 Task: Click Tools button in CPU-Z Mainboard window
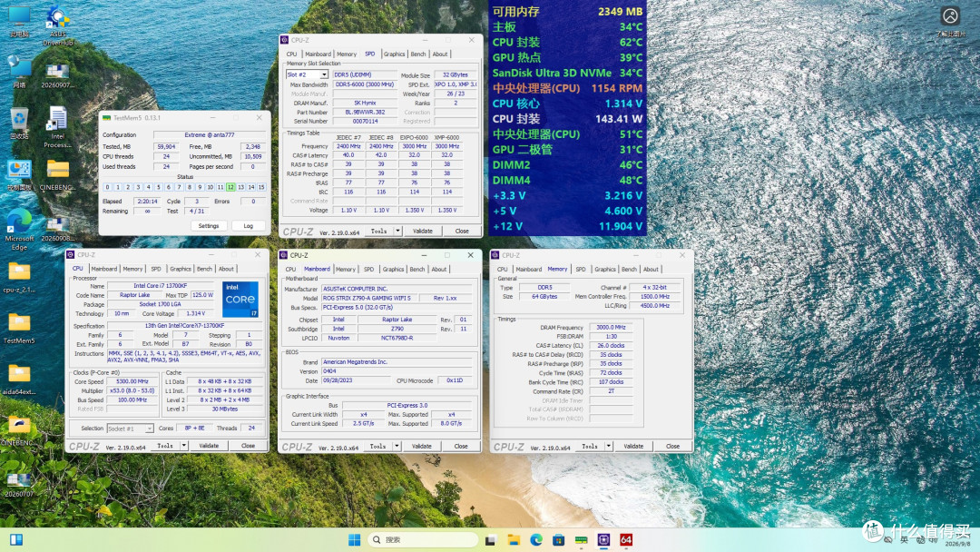(x=378, y=446)
